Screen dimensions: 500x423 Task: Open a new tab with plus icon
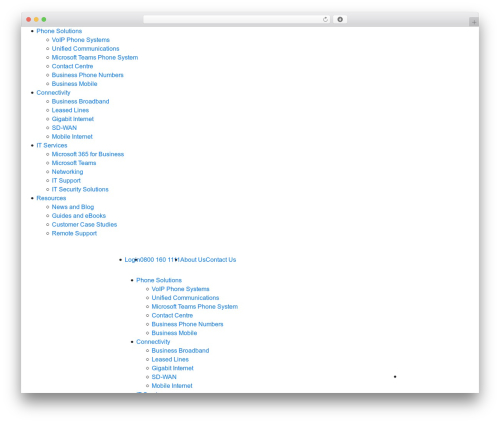474,22
